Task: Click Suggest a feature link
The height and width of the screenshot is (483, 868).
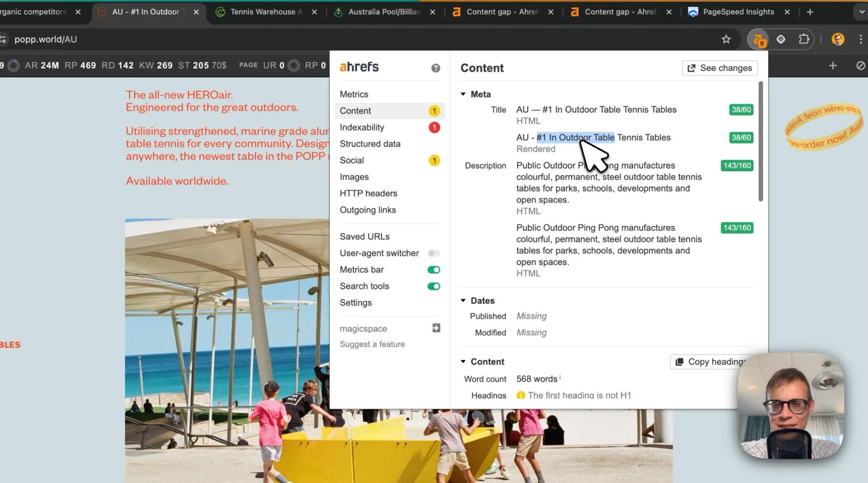Action: (372, 344)
